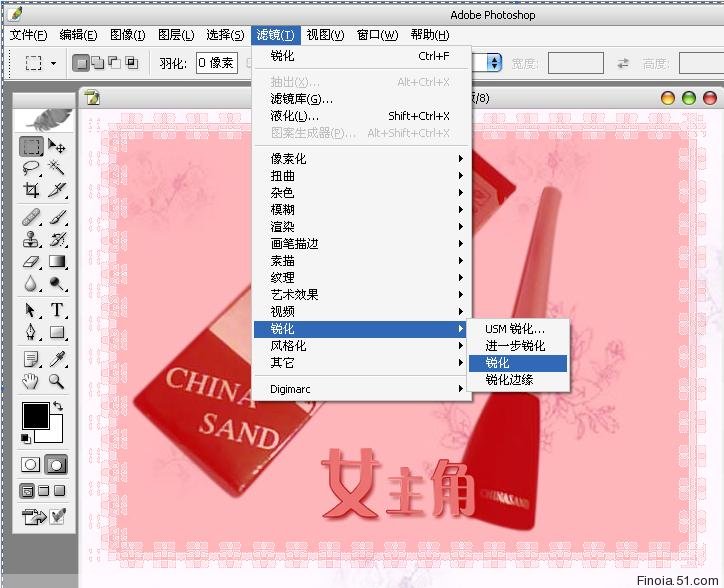Viewport: 724px width, 588px height.
Task: Switch to Standard screen mode
Action: [x=27, y=491]
